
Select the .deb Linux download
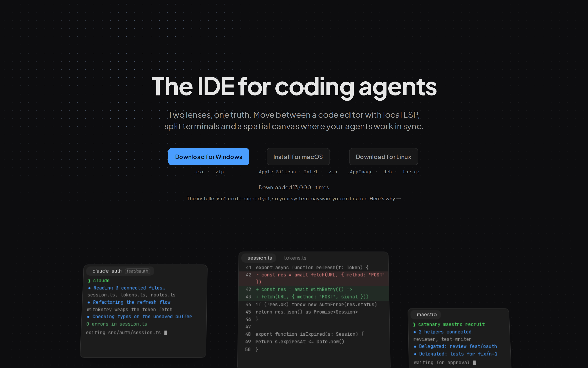[386, 172]
